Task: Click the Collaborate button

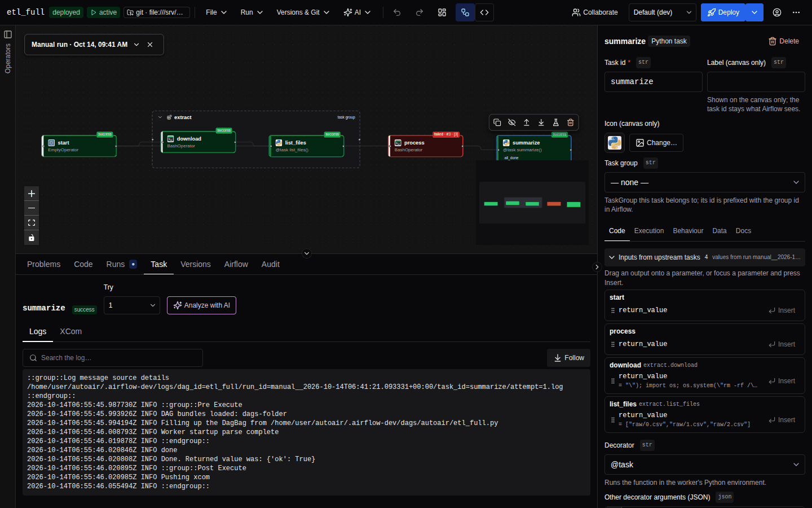Action: [x=595, y=12]
